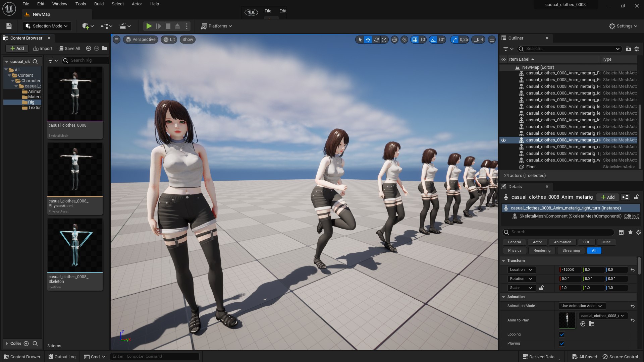Open Outliner settings gear
Image resolution: width=644 pixels, height=362 pixels.
[x=637, y=49]
